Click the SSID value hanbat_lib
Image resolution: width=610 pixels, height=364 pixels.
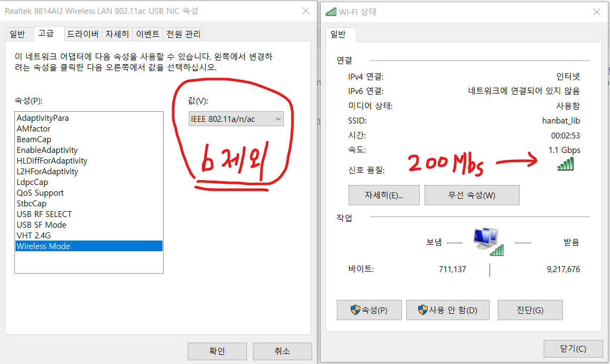tap(561, 121)
